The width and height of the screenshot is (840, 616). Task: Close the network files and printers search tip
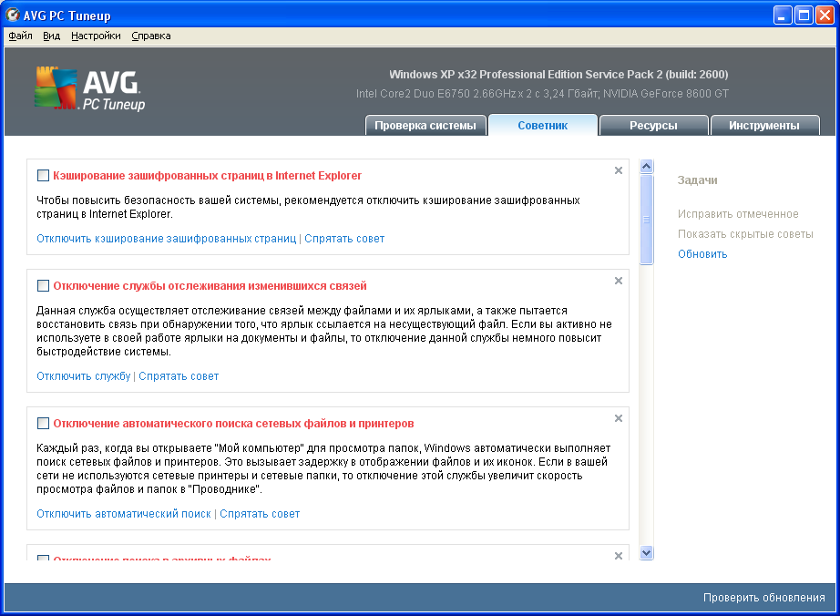(x=619, y=418)
